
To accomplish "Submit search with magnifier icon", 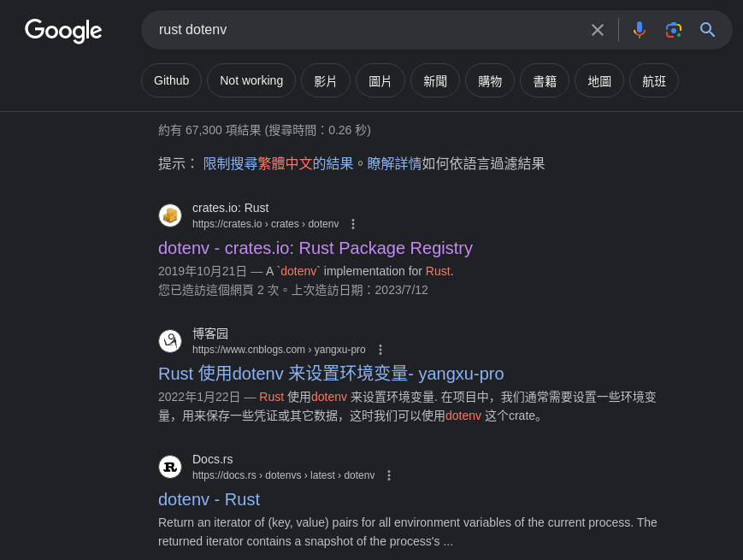I will pyautogui.click(x=707, y=30).
